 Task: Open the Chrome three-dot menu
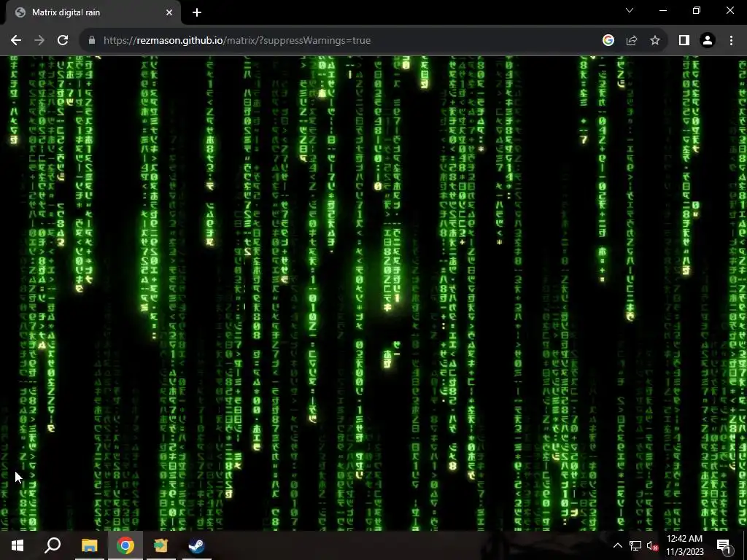coord(731,41)
